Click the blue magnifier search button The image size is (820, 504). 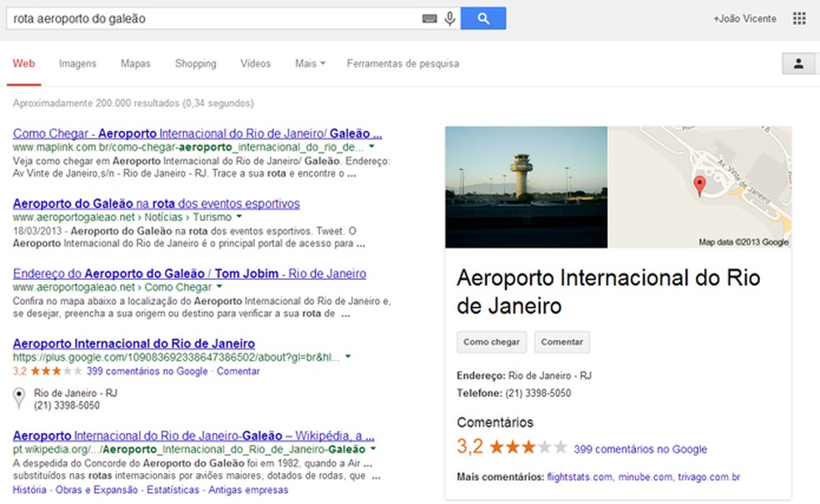click(483, 17)
